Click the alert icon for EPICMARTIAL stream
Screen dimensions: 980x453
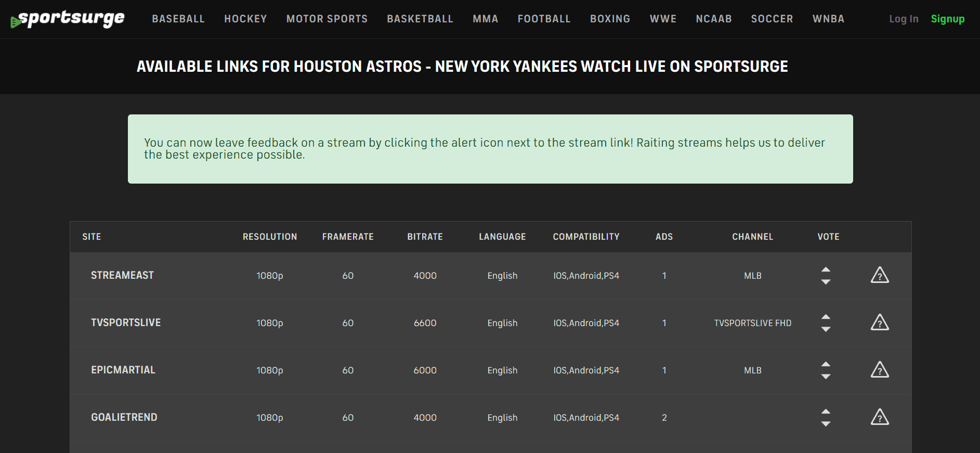tap(880, 370)
